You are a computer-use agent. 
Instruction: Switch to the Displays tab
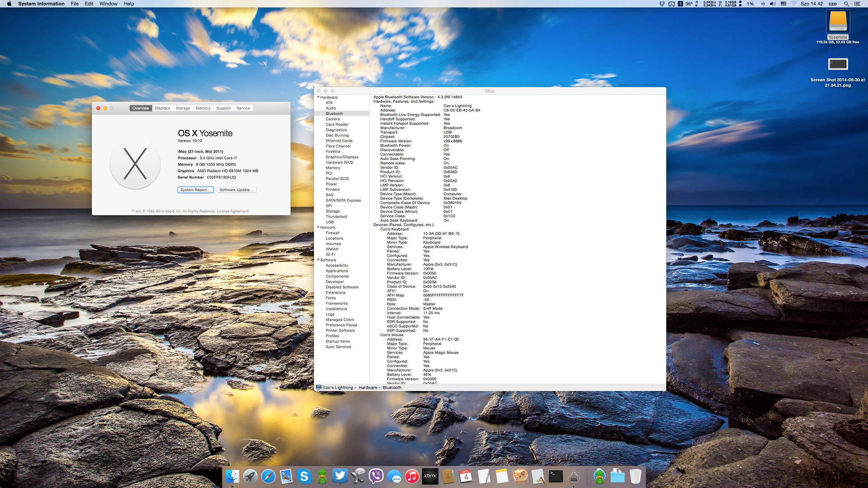coord(162,108)
